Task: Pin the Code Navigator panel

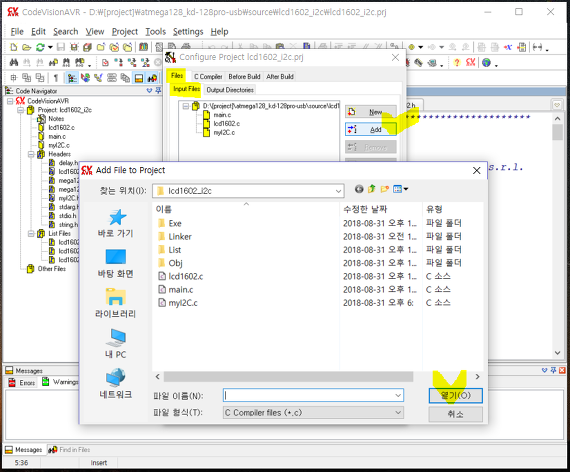Action: (x=158, y=91)
